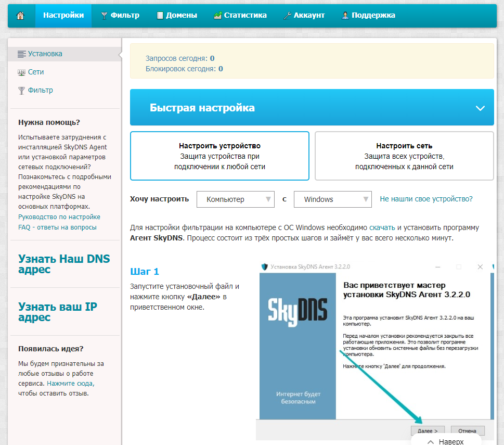Open FAQ - ответы на вопросы link

pos(57,227)
